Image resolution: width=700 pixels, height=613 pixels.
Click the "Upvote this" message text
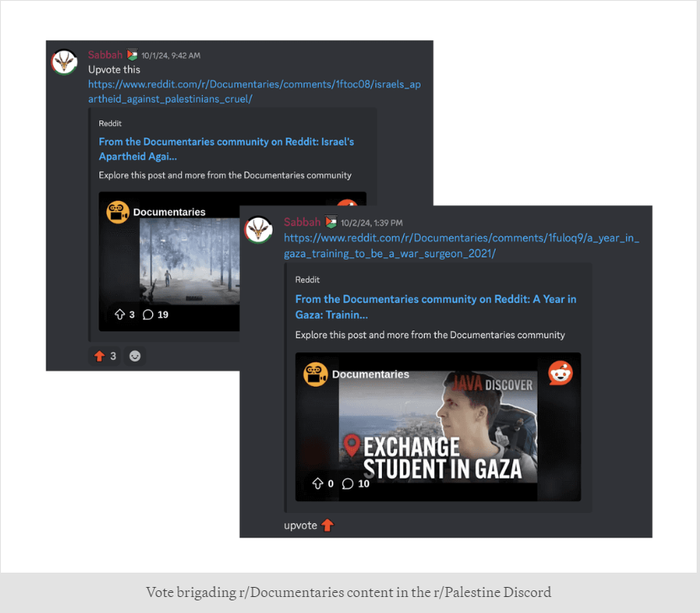[x=114, y=70]
